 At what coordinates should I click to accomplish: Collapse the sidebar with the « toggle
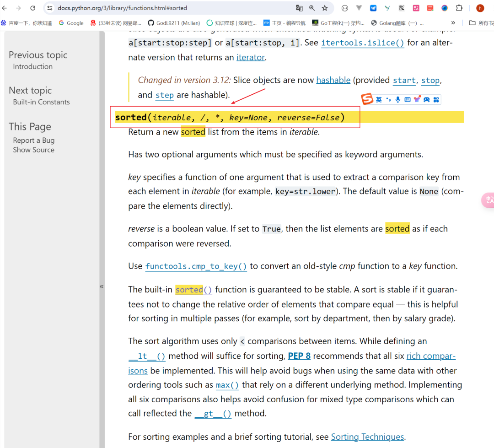pyautogui.click(x=102, y=286)
